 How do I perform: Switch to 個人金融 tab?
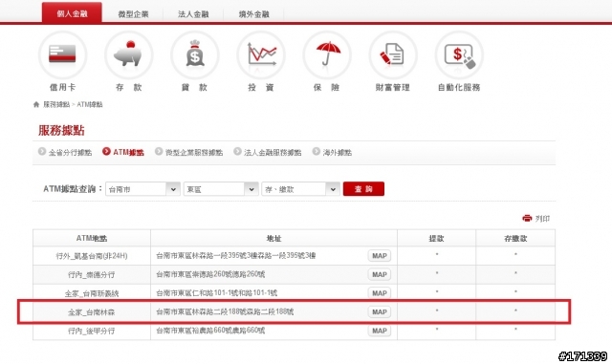[x=73, y=13]
